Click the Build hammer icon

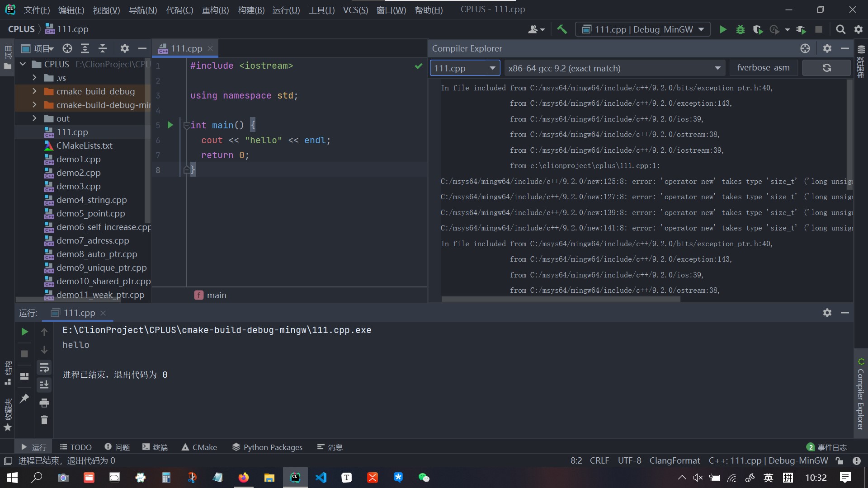(x=562, y=29)
